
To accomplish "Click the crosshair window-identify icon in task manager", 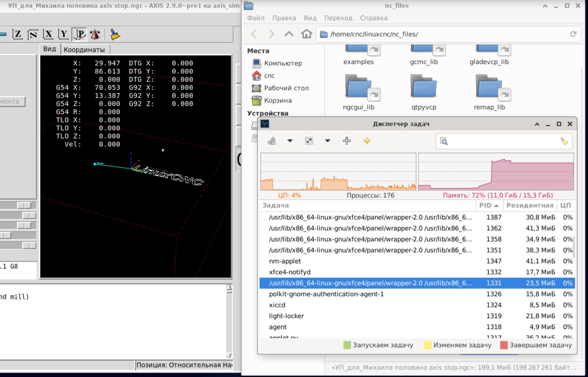I will coord(347,141).
